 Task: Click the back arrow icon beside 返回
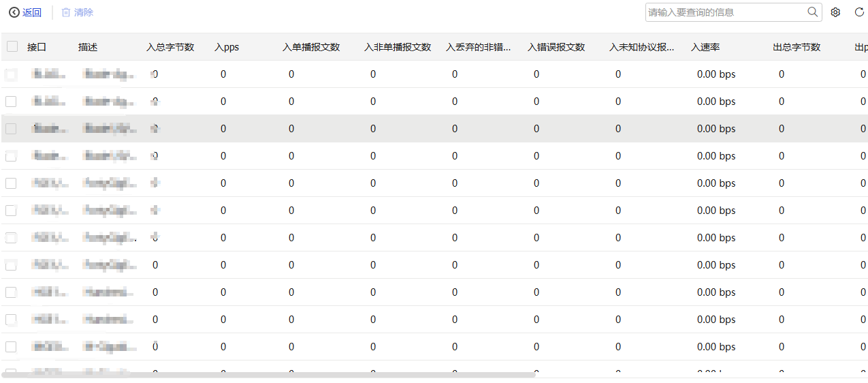[14, 12]
